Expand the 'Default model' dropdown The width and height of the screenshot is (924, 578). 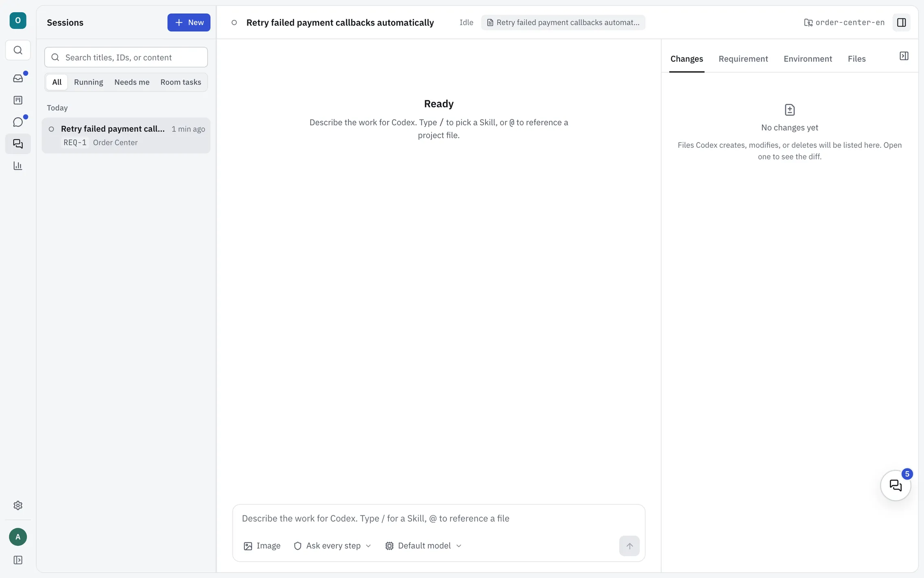tap(423, 546)
